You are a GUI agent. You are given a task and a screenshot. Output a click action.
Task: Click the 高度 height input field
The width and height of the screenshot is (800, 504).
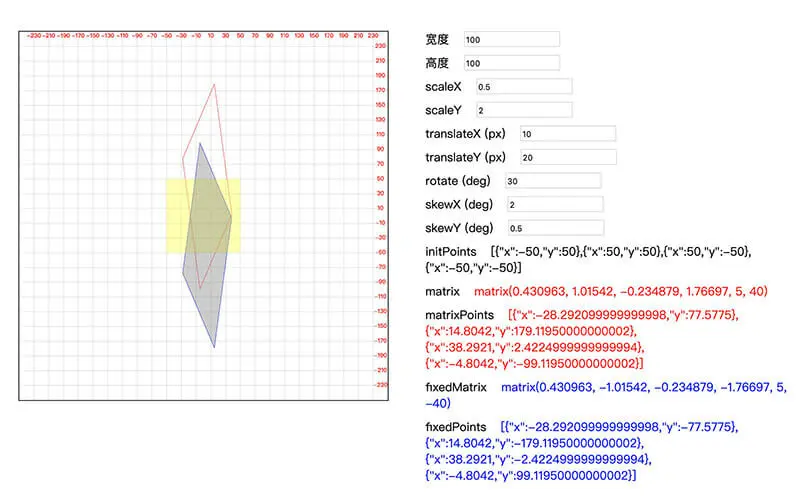pos(512,63)
